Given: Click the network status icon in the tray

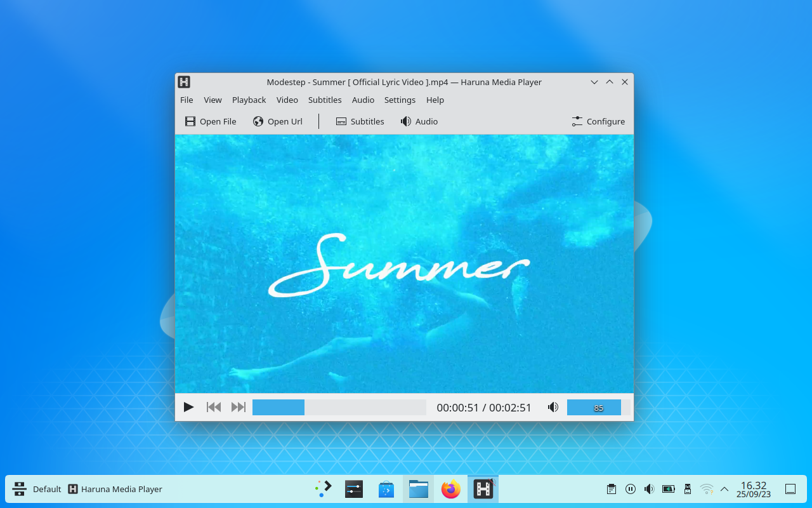Looking at the screenshot, I should click(707, 489).
